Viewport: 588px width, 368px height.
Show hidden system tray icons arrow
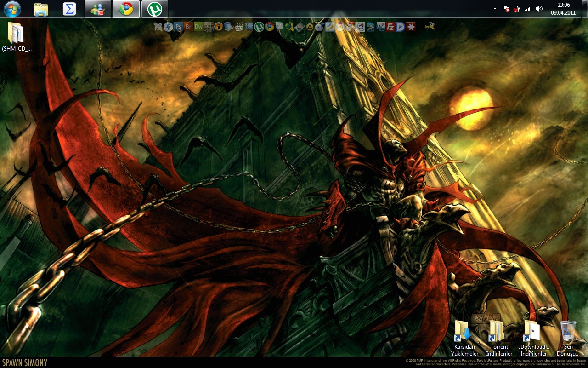pyautogui.click(x=495, y=9)
